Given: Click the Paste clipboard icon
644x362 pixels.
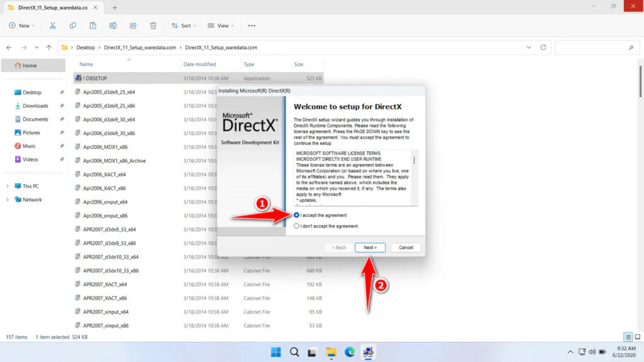Looking at the screenshot, I should (93, 25).
